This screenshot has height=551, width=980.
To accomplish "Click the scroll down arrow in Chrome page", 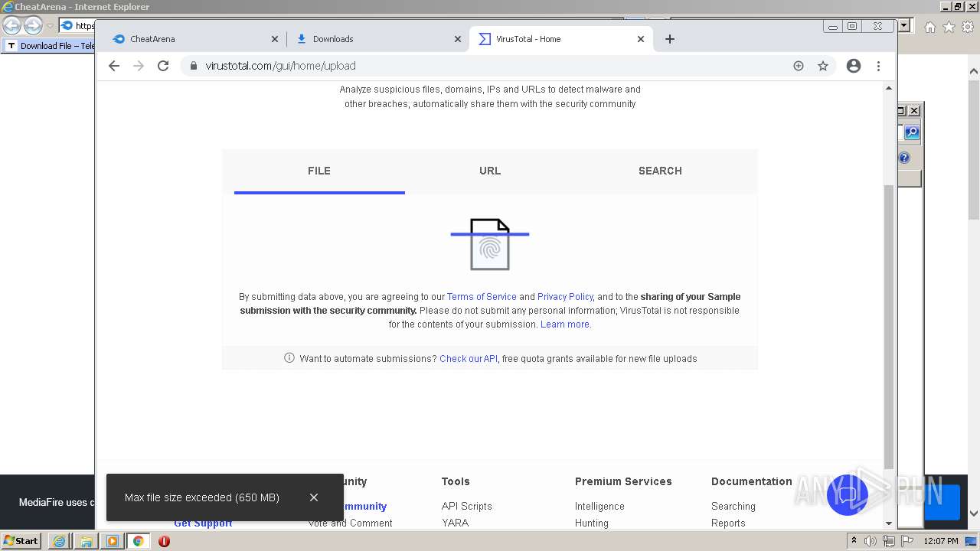I will click(888, 523).
